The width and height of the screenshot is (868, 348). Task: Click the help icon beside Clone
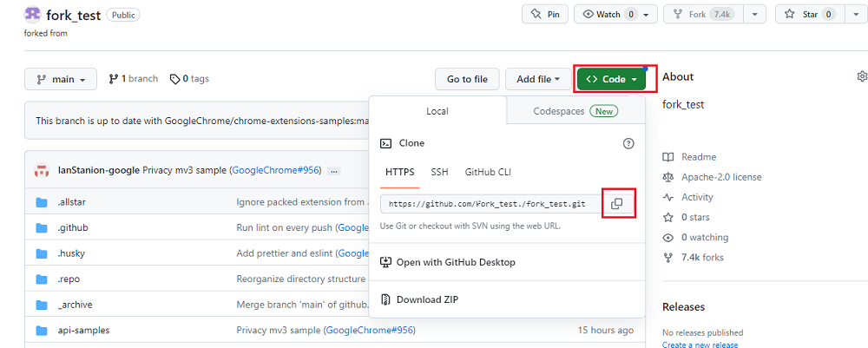click(x=628, y=143)
